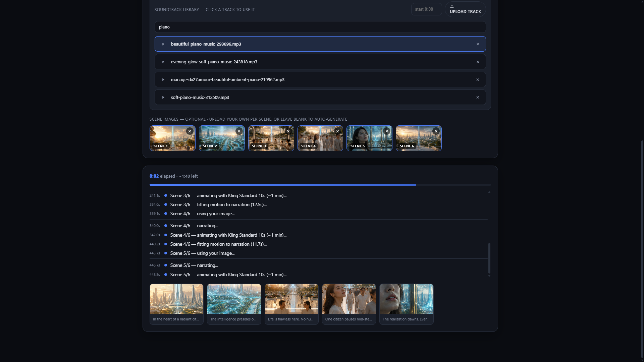This screenshot has height=362, width=644.
Task: Click the page vertical scrollbar
Action: 642,249
